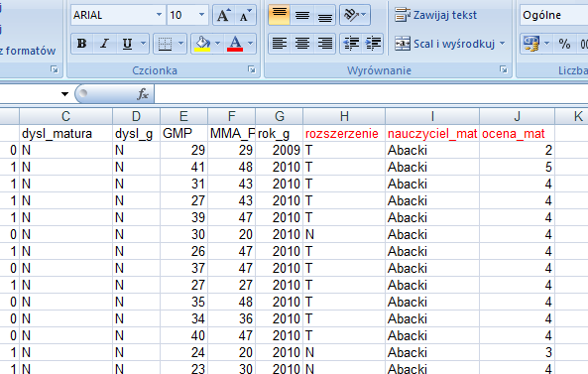The image size is (588, 374).
Task: Apply percent style format
Action: pos(564,44)
